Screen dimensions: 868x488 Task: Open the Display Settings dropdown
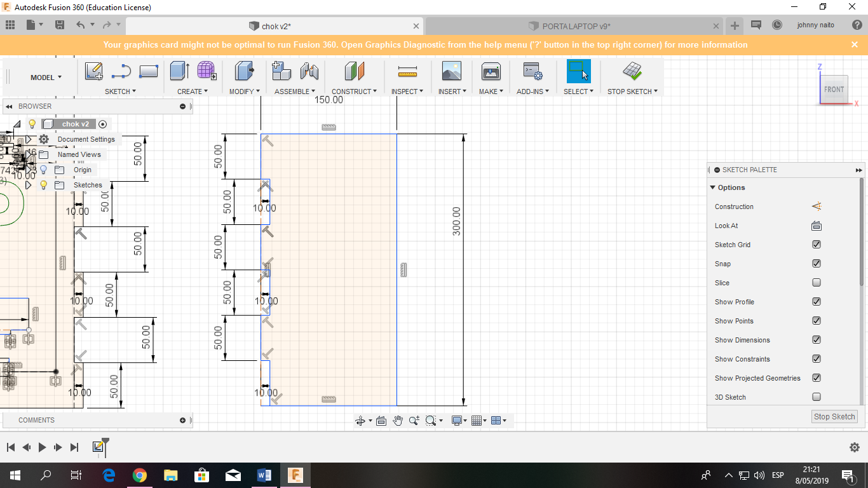click(x=459, y=421)
